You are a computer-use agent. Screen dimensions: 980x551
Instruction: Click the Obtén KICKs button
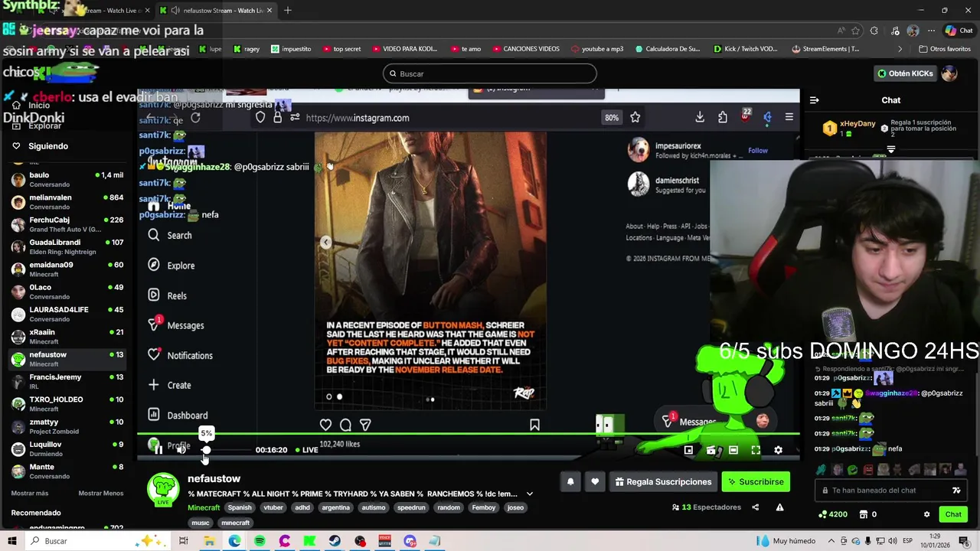[905, 73]
